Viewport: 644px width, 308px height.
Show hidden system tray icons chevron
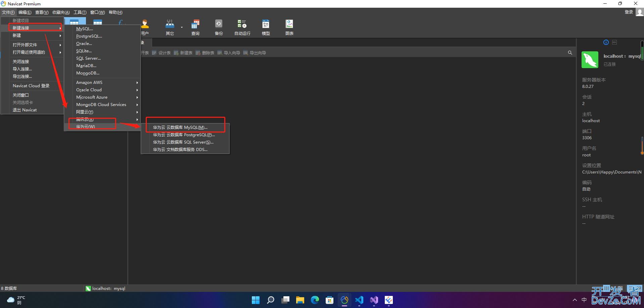click(575, 300)
